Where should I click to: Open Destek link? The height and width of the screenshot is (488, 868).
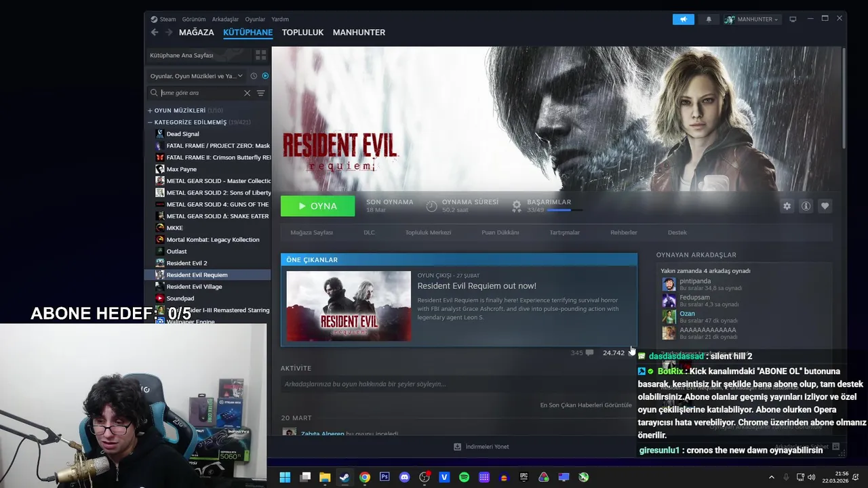(677, 232)
